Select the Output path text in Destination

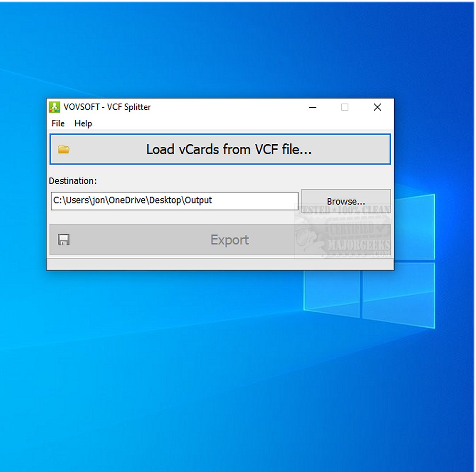click(133, 200)
